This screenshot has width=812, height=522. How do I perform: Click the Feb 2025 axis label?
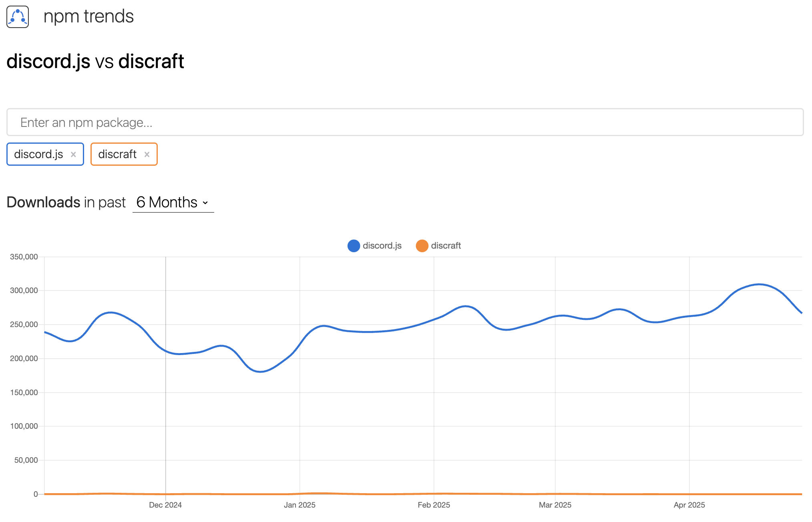tap(434, 505)
